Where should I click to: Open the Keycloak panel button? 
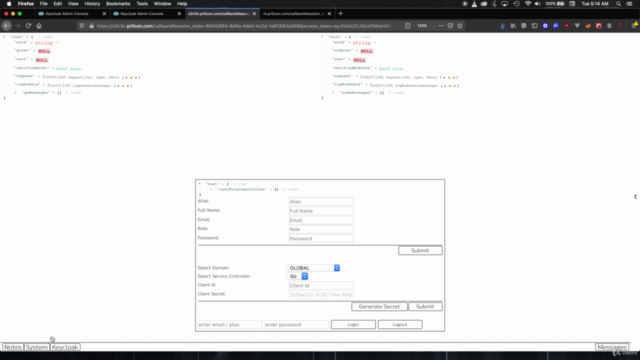pos(65,347)
